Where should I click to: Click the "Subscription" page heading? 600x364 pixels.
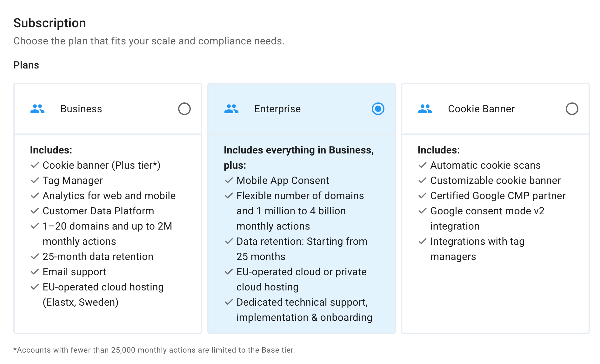pos(50,23)
